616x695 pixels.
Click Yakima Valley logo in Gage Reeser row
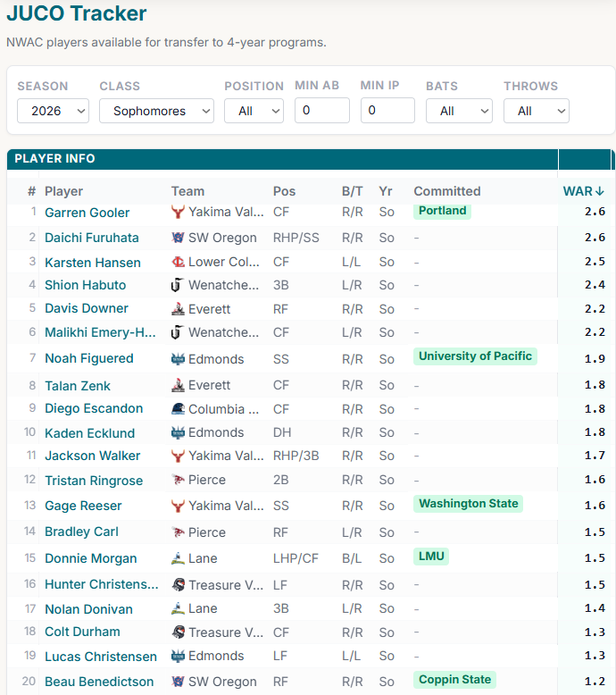point(178,506)
